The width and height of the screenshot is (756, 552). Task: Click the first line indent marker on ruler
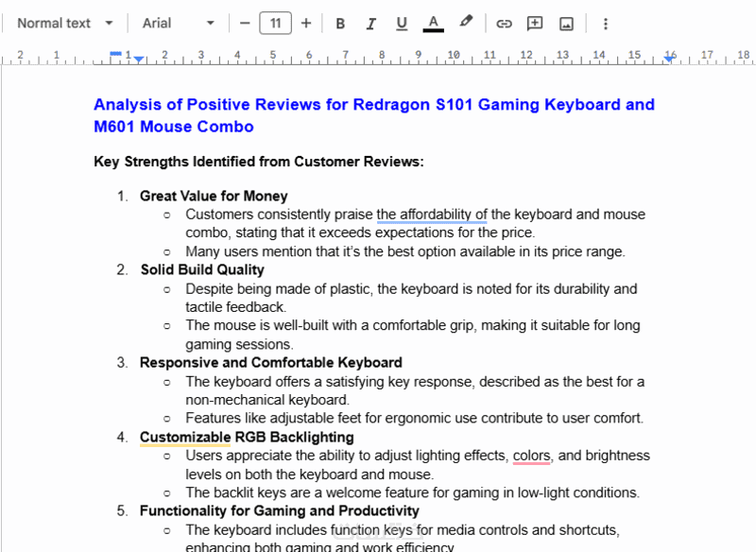115,54
